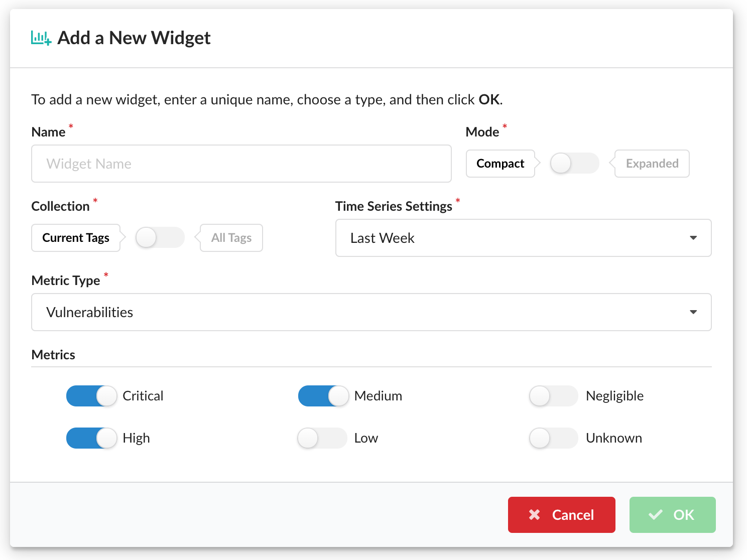This screenshot has height=560, width=747.
Task: Enable the Unknown metric switch
Action: [x=554, y=438]
